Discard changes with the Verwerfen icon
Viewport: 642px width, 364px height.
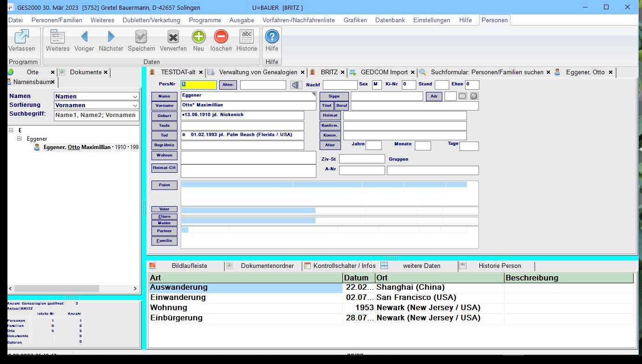point(173,36)
